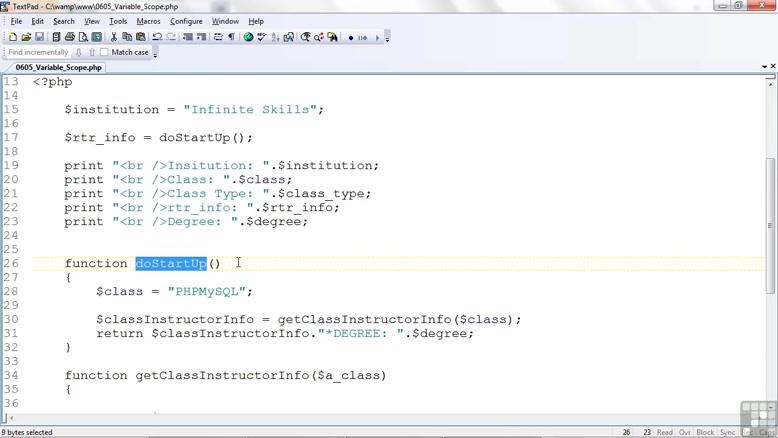Screen dimensions: 778x438
Task: Open the Macros menu
Action: pos(148,21)
